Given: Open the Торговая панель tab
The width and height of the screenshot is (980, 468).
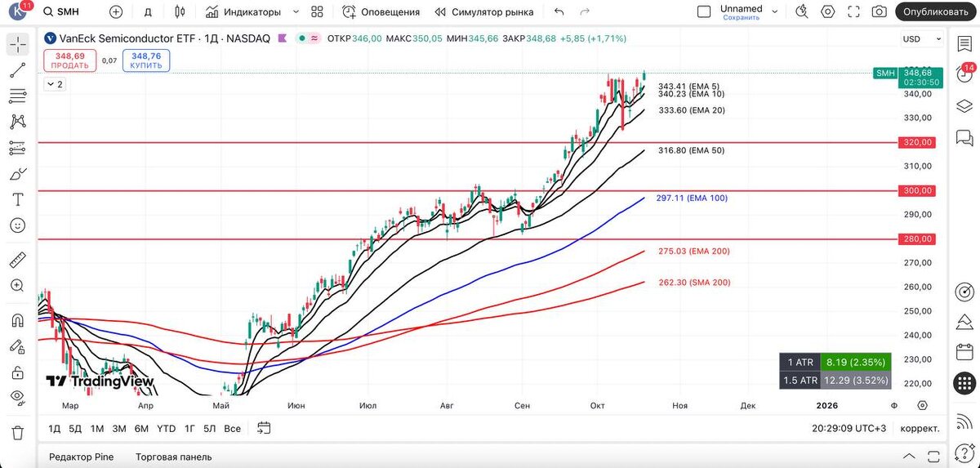Looking at the screenshot, I should click(x=174, y=457).
